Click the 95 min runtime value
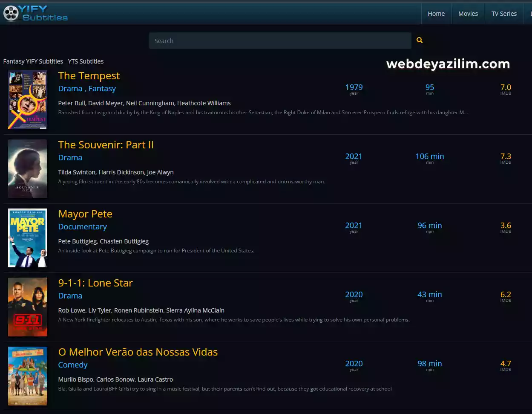Screen dimensions: 532x414 430,87
